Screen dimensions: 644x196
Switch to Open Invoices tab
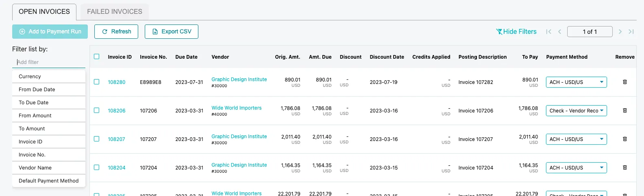[44, 12]
